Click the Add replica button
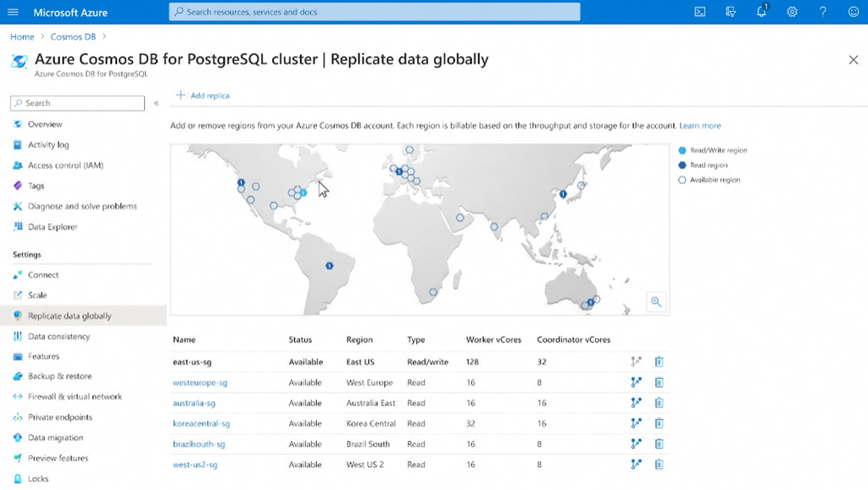The height and width of the screenshot is (490, 868). pyautogui.click(x=203, y=96)
